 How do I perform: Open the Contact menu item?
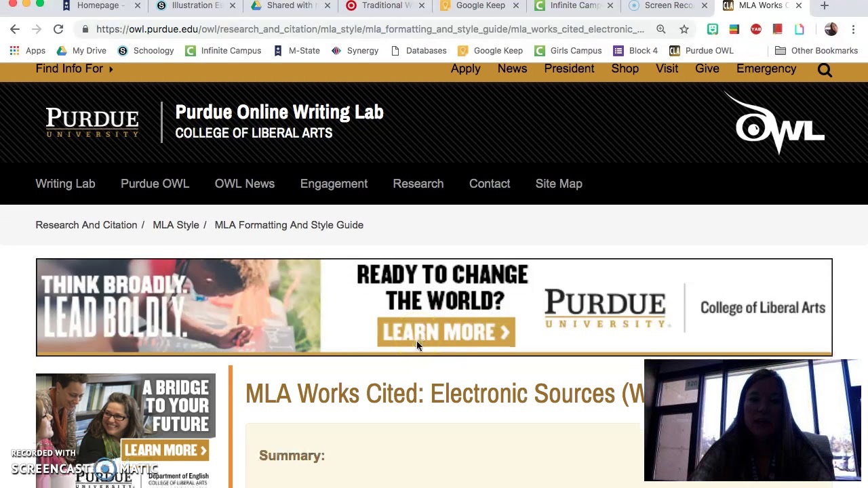(x=490, y=184)
